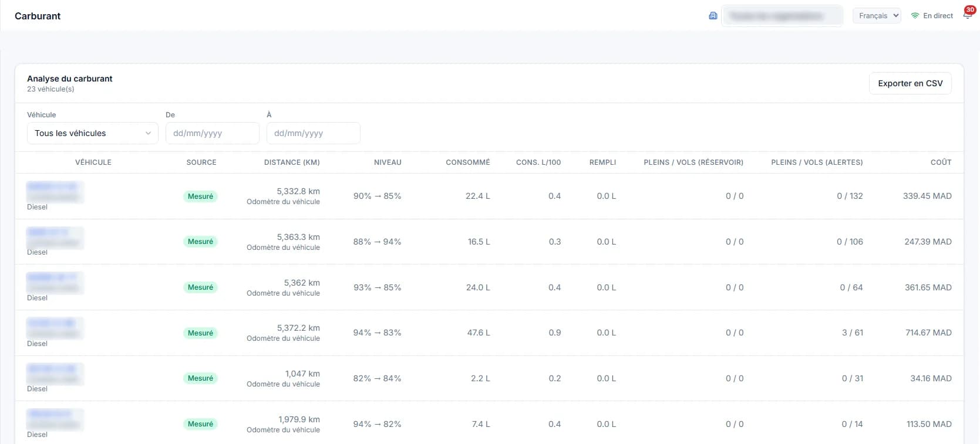Click the 0 / 106 alerts cell

[850, 242]
